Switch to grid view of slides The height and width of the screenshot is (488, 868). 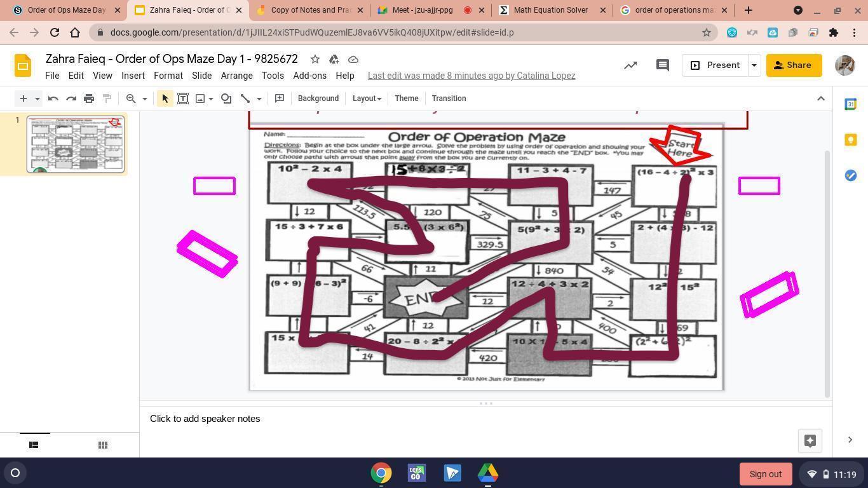[103, 445]
